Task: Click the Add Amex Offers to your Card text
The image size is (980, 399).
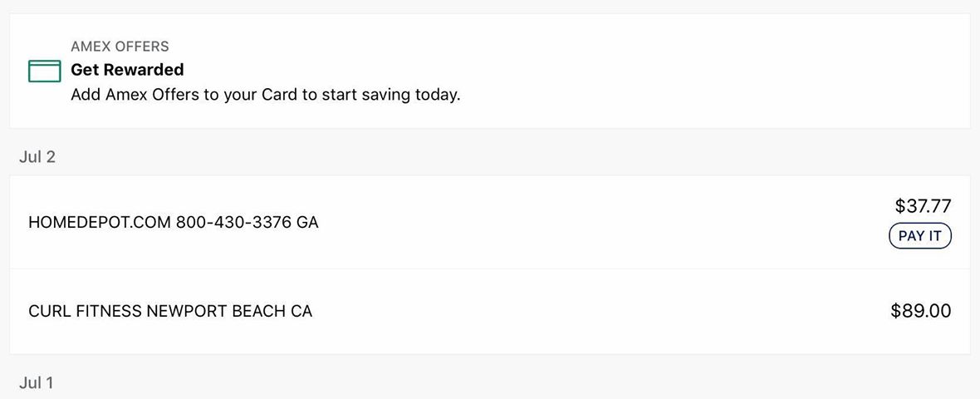Action: pyautogui.click(x=266, y=96)
